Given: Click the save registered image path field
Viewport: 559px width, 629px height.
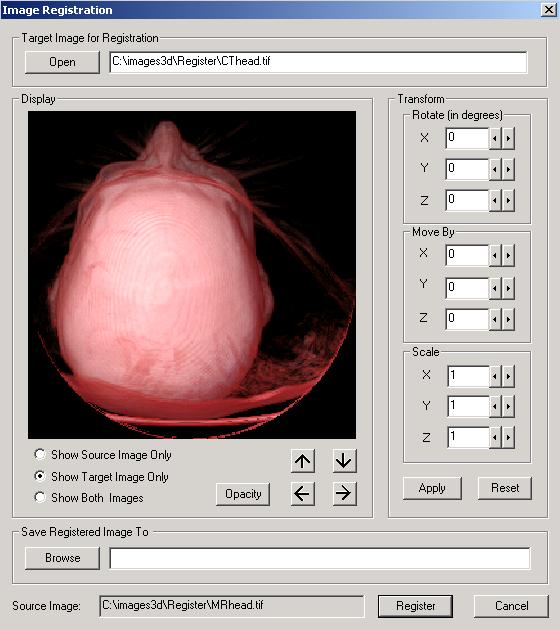Looking at the screenshot, I should pos(320,558).
